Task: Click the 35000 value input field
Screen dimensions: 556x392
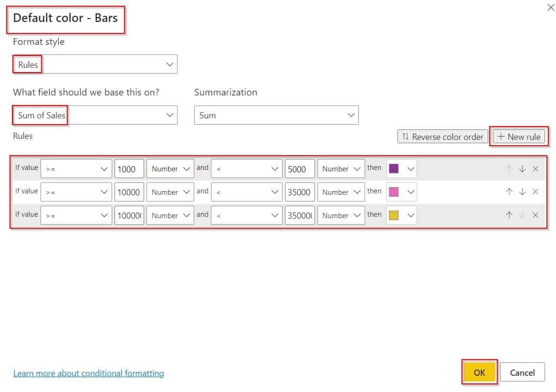Action: (x=300, y=192)
